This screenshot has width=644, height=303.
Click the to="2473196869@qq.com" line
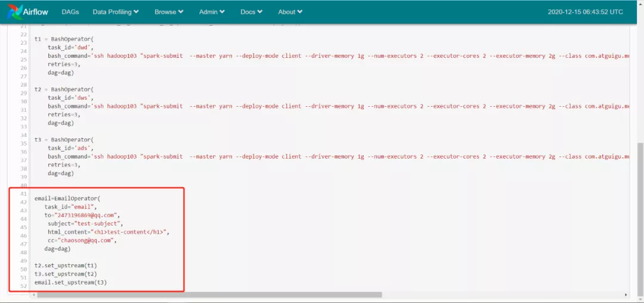(x=82, y=215)
